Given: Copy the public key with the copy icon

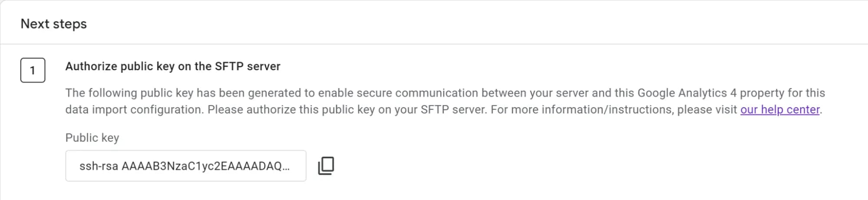Looking at the screenshot, I should tap(326, 166).
